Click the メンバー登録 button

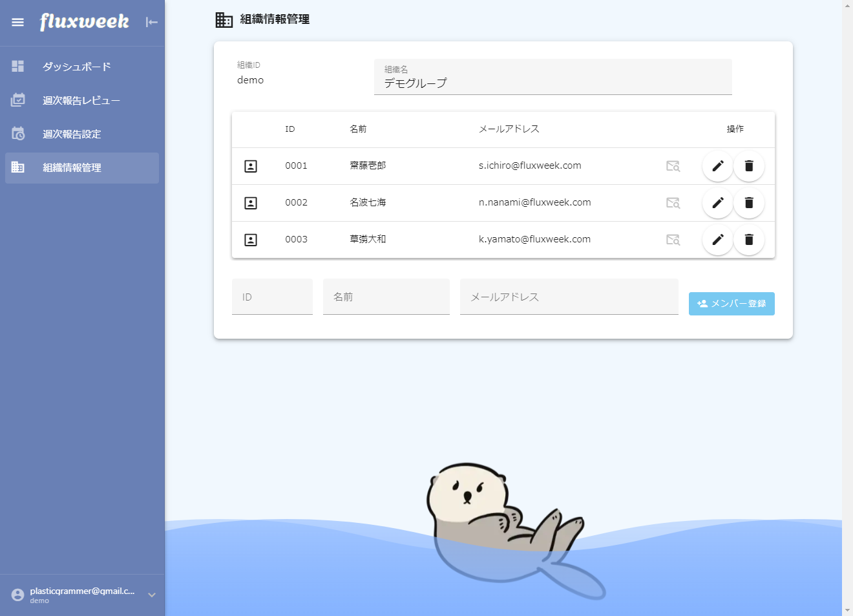(732, 304)
